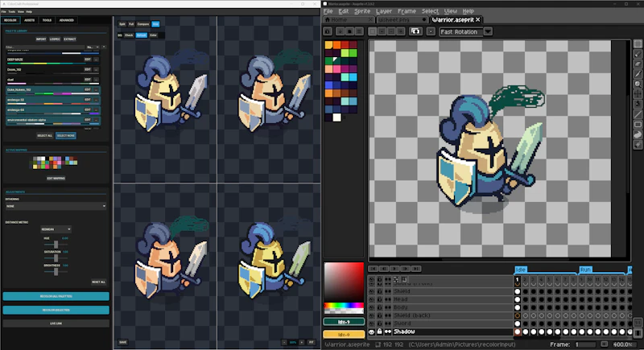Switch preview to Grid view mode

pyautogui.click(x=155, y=24)
